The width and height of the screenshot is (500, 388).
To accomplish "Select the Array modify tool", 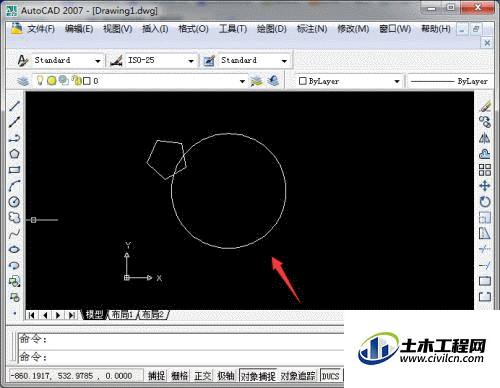I will [x=485, y=170].
